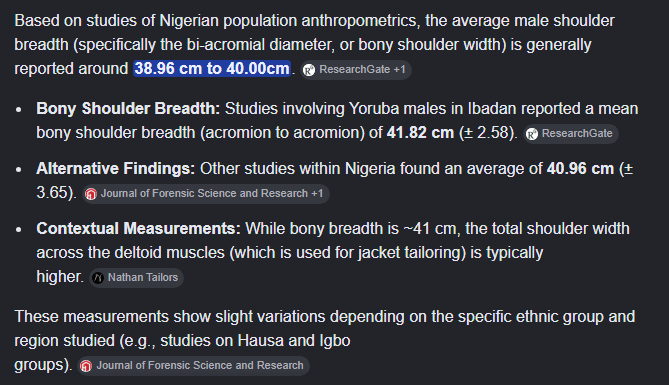Click the Bony Shoulder Breadth heading

pos(128,109)
